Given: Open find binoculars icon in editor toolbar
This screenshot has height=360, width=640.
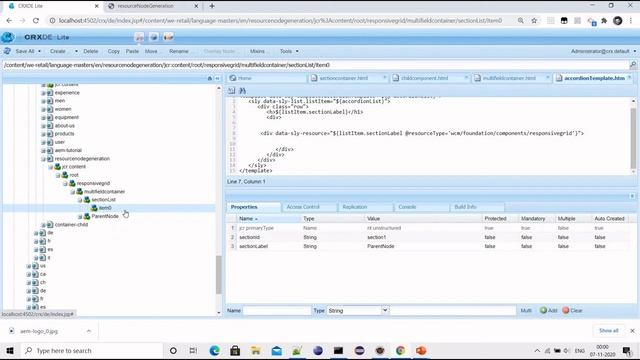Looking at the screenshot, I should 242,90.
